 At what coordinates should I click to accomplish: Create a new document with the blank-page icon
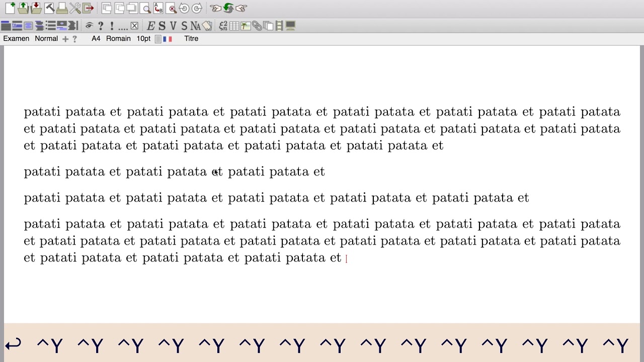pyautogui.click(x=10, y=8)
